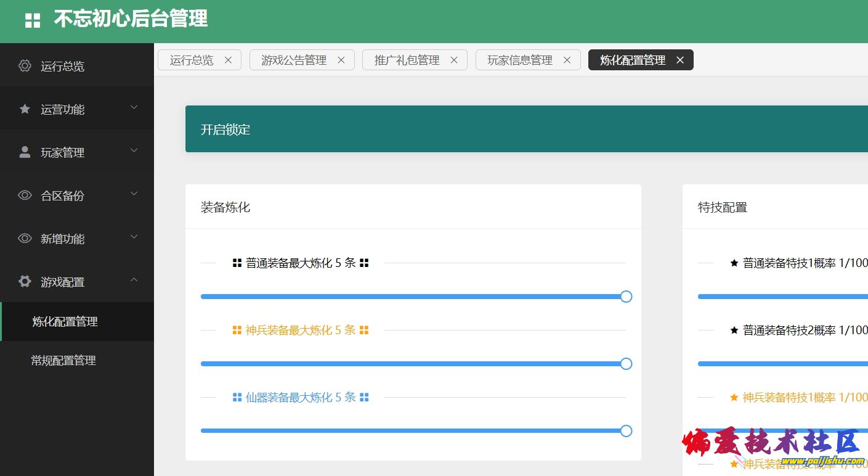868x476 pixels.
Task: Open the 玩家信息管理 tab
Action: coord(521,60)
